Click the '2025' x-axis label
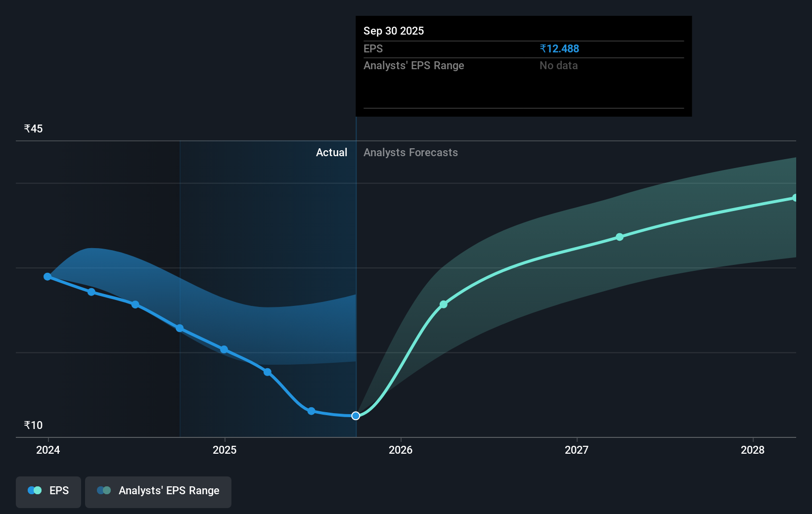Screen dimensions: 812x514 click(x=225, y=450)
